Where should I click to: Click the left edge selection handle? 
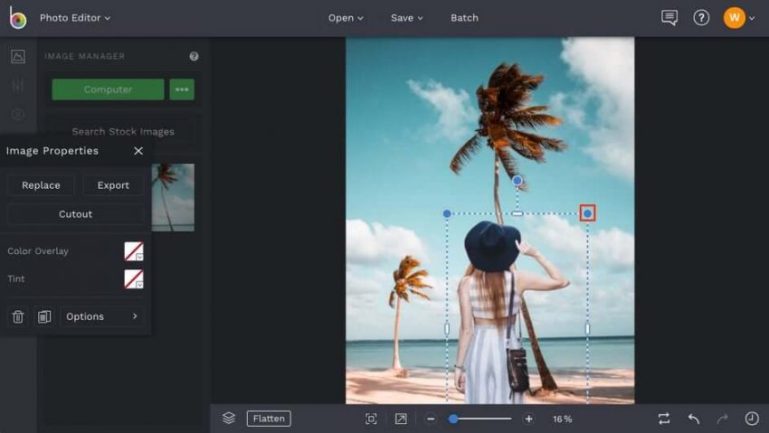click(447, 329)
